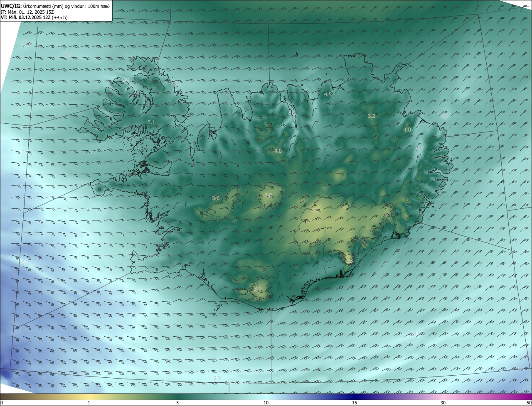Click the precipitation color scale bar
This screenshot has width=532, height=406.
click(266, 396)
